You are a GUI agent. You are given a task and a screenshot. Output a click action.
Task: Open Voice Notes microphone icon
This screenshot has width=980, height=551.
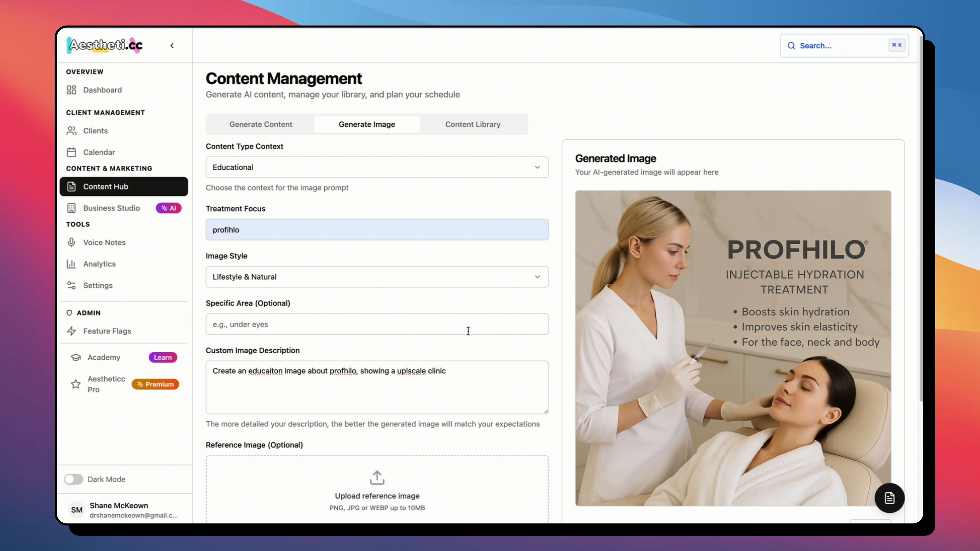pos(71,242)
